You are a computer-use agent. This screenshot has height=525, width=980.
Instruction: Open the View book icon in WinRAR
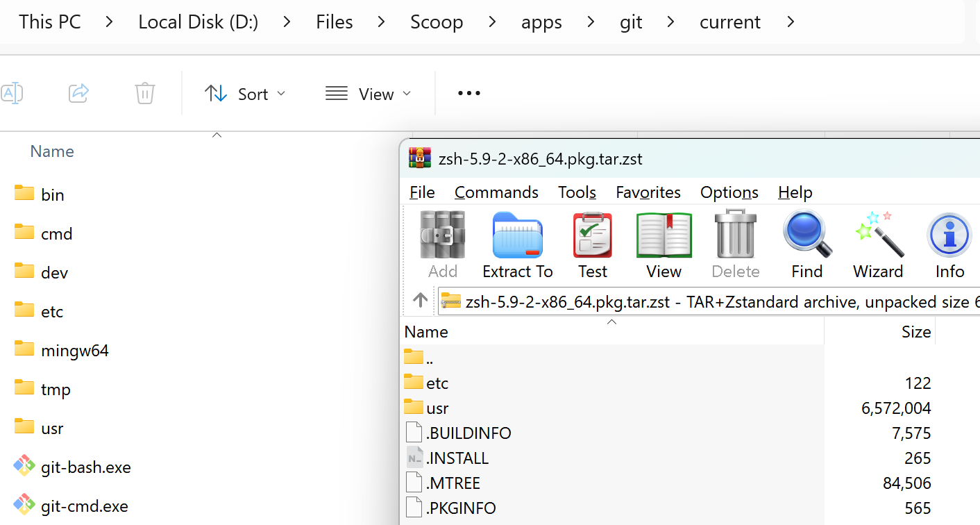(664, 235)
